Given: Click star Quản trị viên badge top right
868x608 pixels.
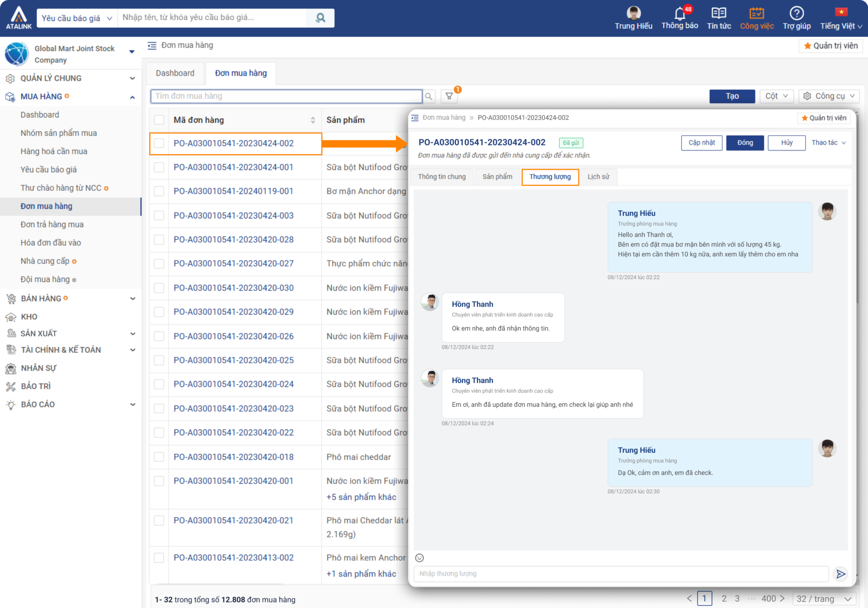Looking at the screenshot, I should [831, 46].
